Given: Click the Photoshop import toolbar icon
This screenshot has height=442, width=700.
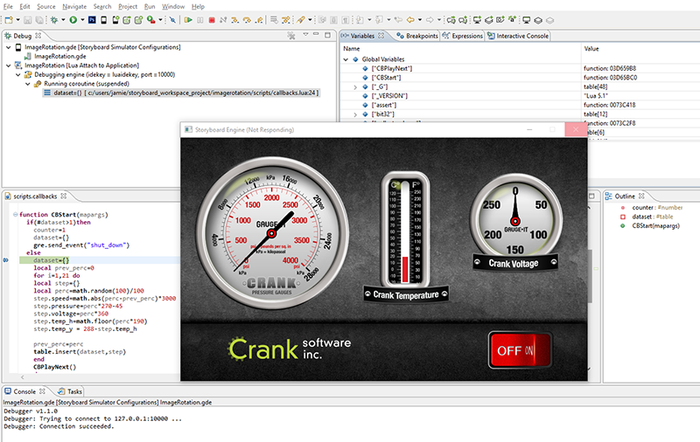Looking at the screenshot, I should (92, 20).
